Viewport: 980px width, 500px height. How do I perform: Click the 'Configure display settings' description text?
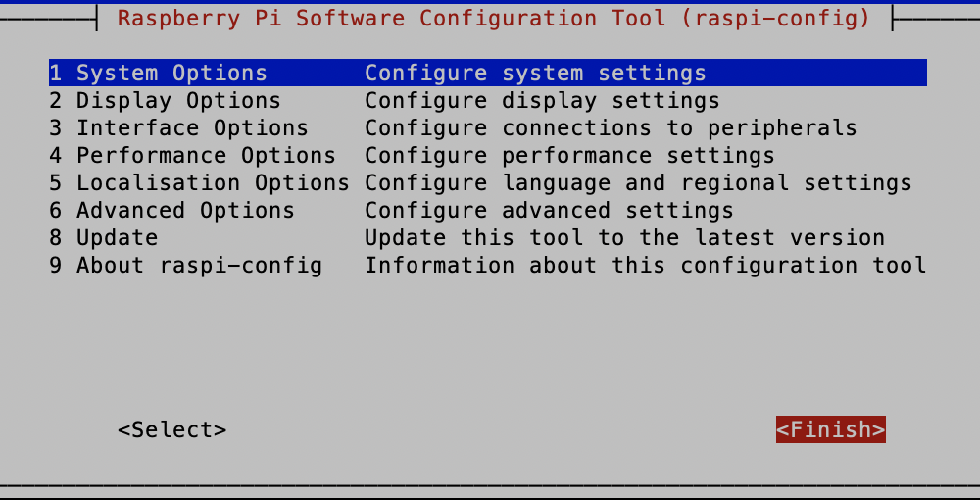[x=542, y=101]
